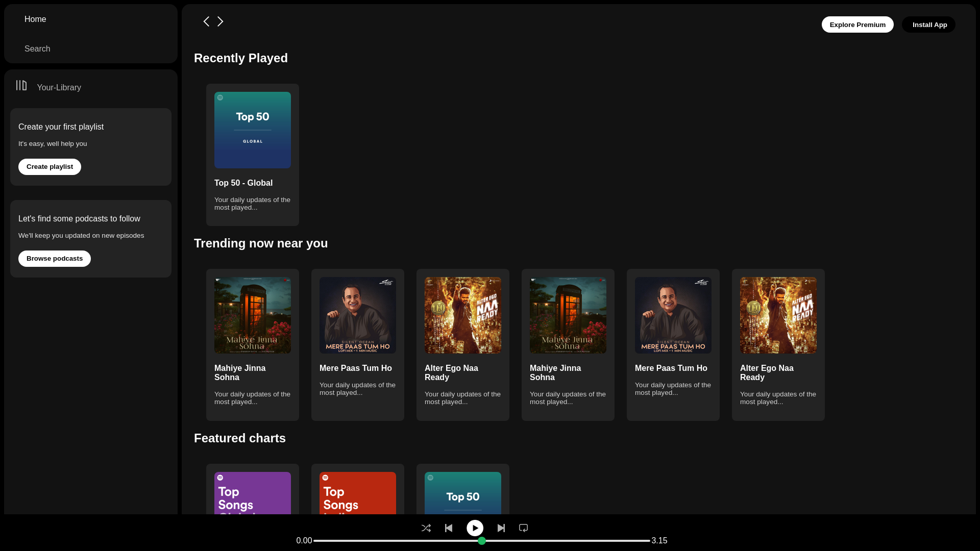Click the 3.15 track duration label
Screen dimensions: 980x551
click(x=659, y=541)
